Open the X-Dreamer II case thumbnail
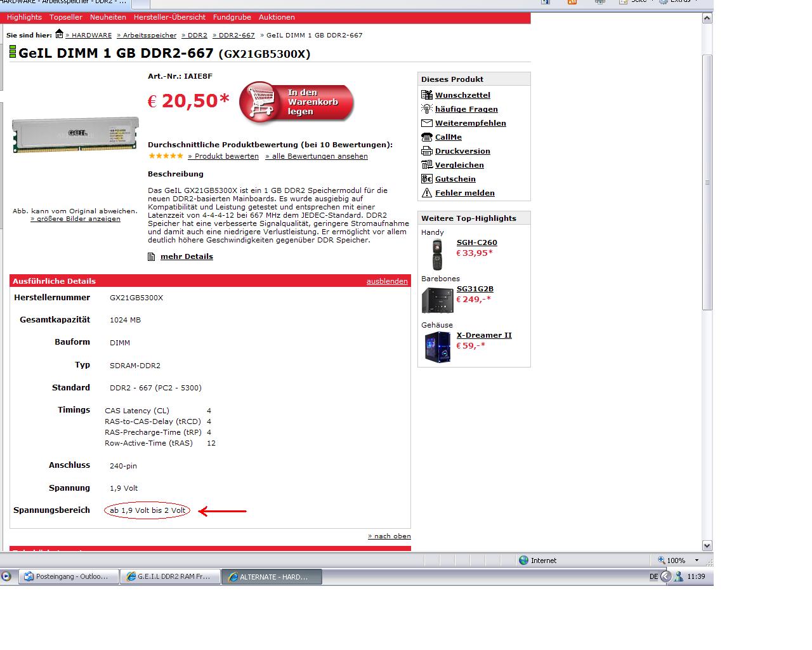This screenshot has width=812, height=650. tap(438, 347)
